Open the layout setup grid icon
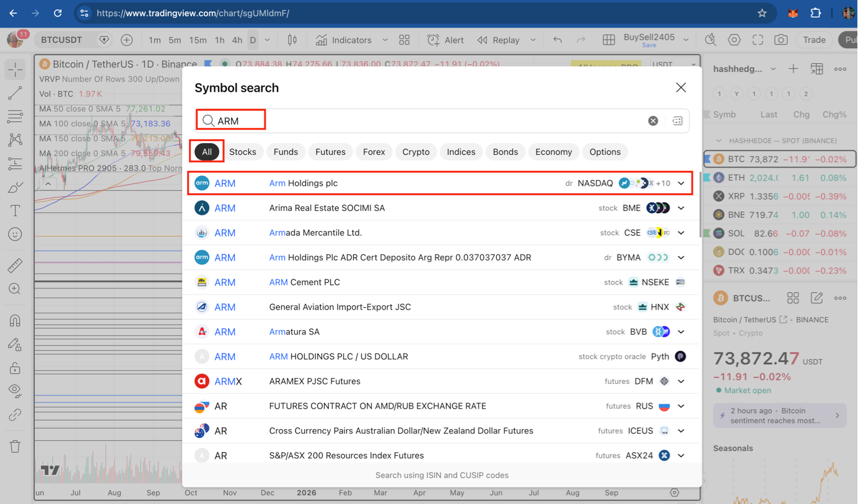858x504 pixels. (x=609, y=40)
